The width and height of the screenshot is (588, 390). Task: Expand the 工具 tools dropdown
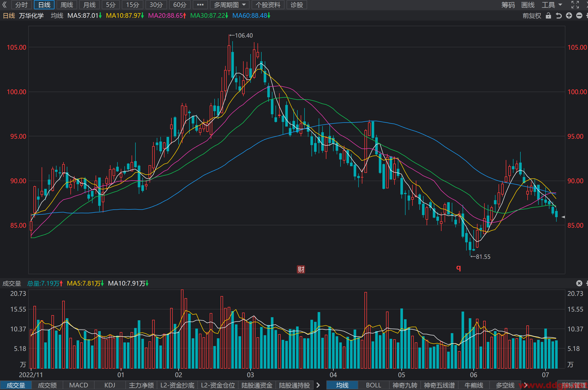click(552, 5)
